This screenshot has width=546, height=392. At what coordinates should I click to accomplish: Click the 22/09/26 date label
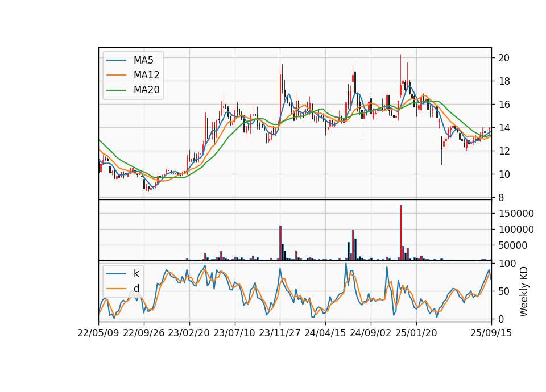[x=144, y=333]
